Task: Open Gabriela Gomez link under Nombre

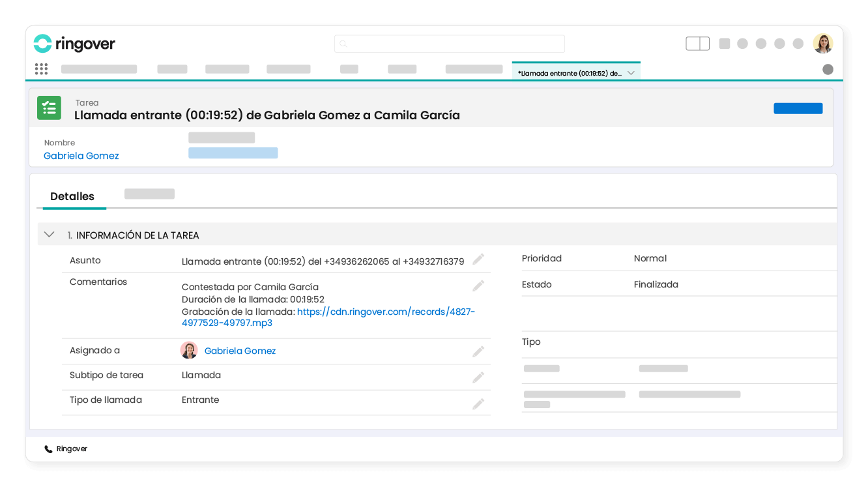Action: click(x=81, y=156)
